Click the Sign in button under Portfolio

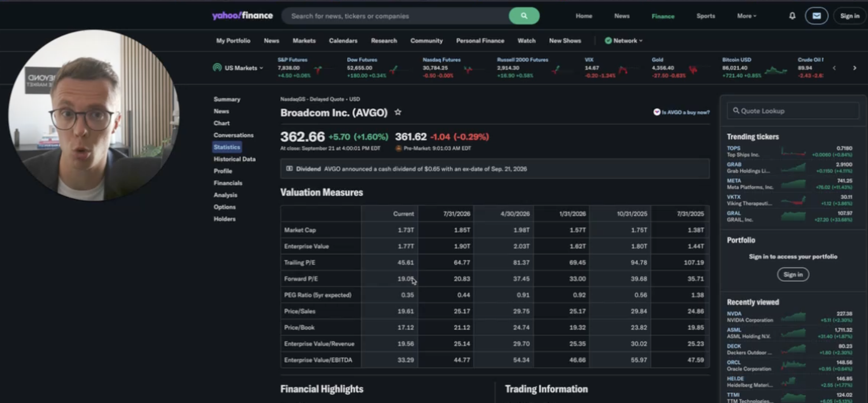coord(793,275)
